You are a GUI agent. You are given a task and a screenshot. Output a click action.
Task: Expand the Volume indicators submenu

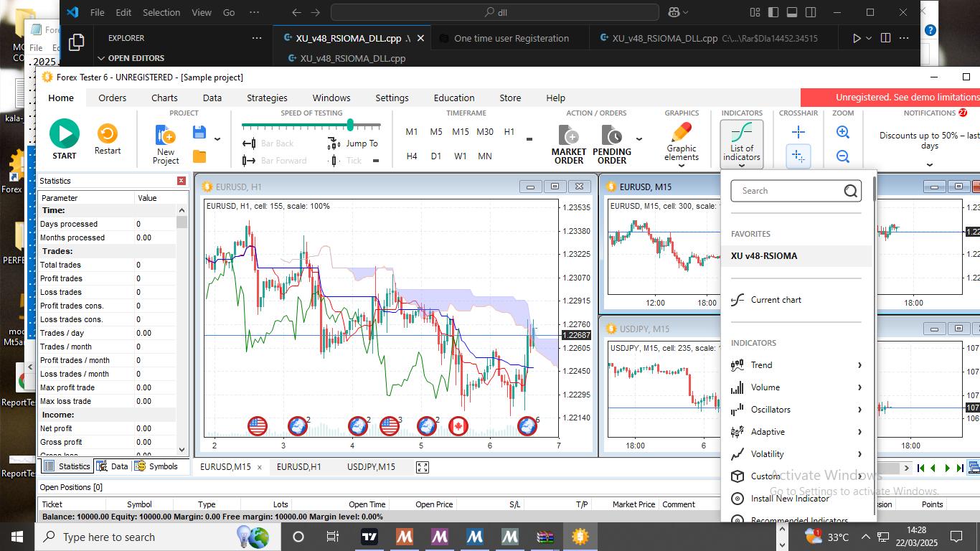coord(796,387)
